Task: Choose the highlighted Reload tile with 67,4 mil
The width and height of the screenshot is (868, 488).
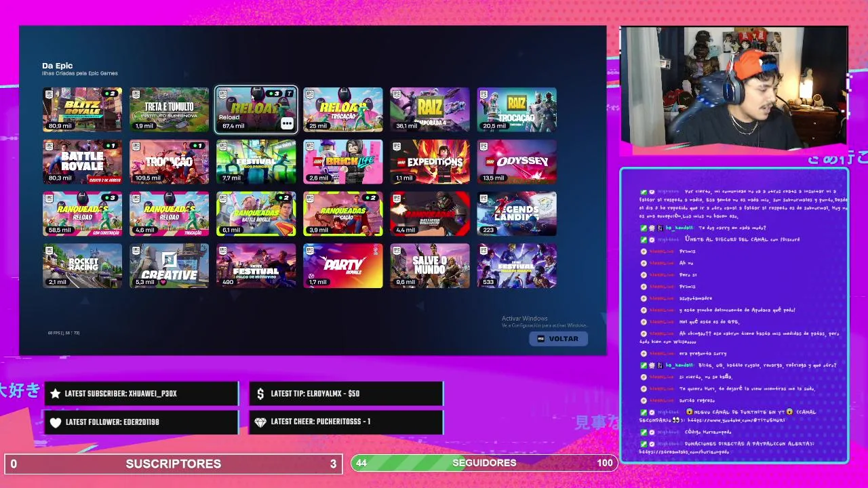Action: (x=256, y=109)
